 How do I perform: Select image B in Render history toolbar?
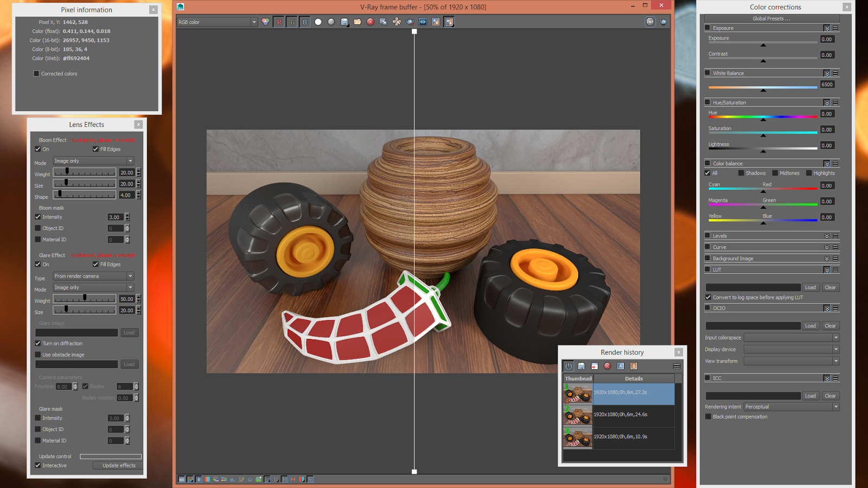tap(634, 365)
